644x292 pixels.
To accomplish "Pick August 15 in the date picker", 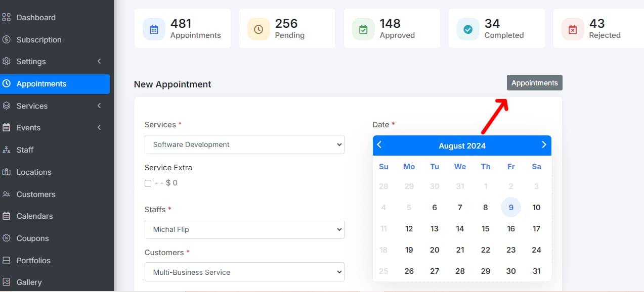I will 485,229.
